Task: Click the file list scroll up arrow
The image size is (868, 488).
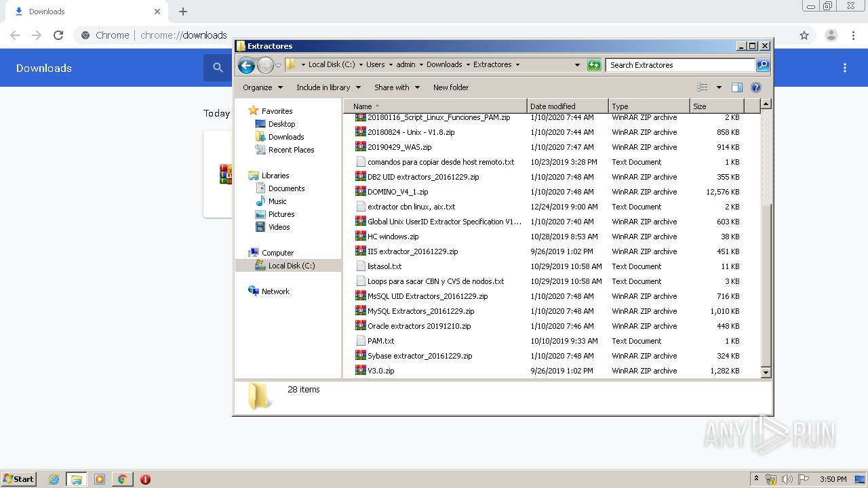Action: [x=766, y=104]
